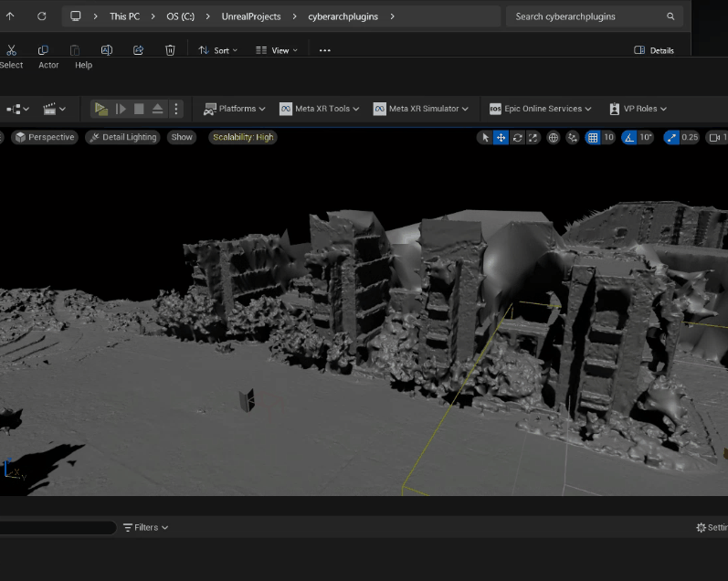Select the rotate transform tool
728x581 pixels.
click(x=517, y=137)
